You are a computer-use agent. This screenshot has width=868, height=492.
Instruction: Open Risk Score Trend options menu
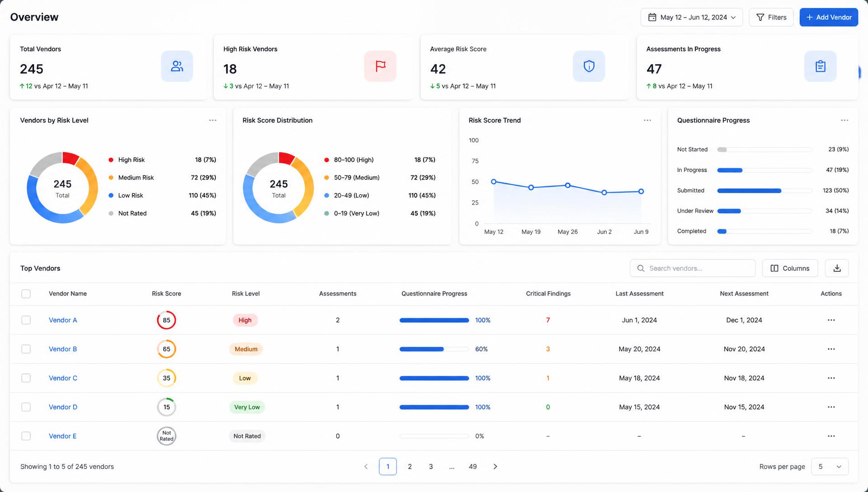point(647,120)
